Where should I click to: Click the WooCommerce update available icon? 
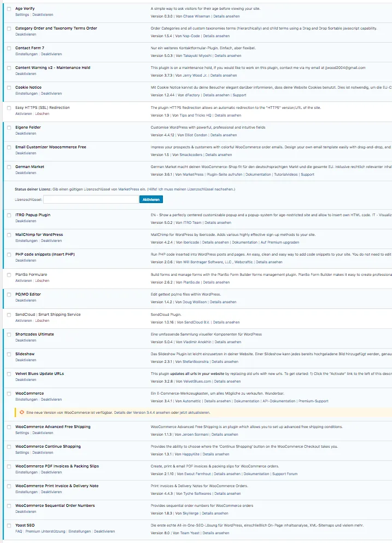point(22,412)
